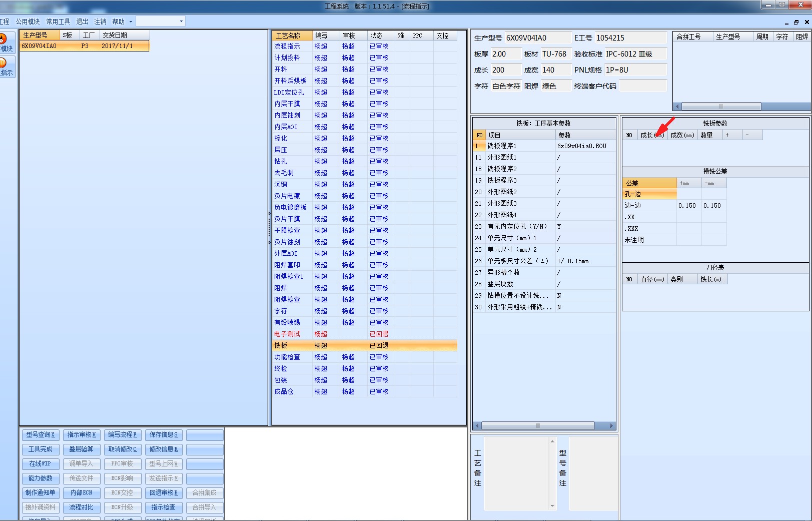Click the 叠层验算 button
This screenshot has height=521, width=812.
click(82, 449)
